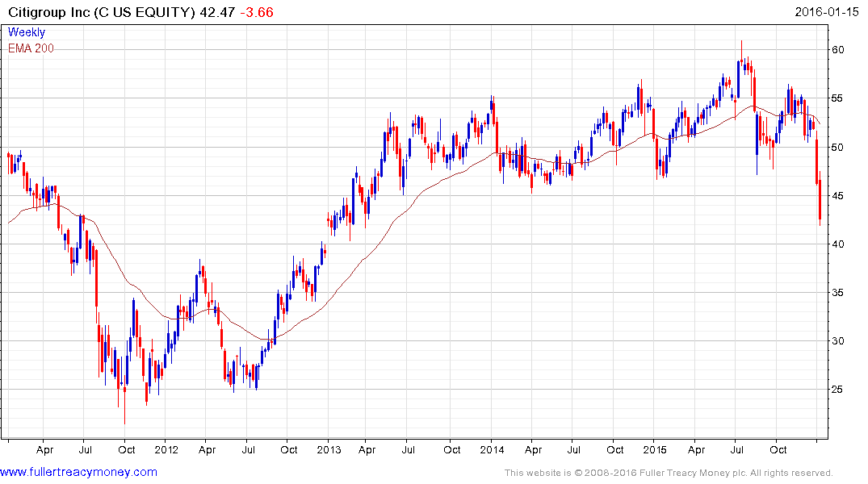This screenshot has width=868, height=484.
Task: Click the 50 price axis label
Action: [x=838, y=147]
